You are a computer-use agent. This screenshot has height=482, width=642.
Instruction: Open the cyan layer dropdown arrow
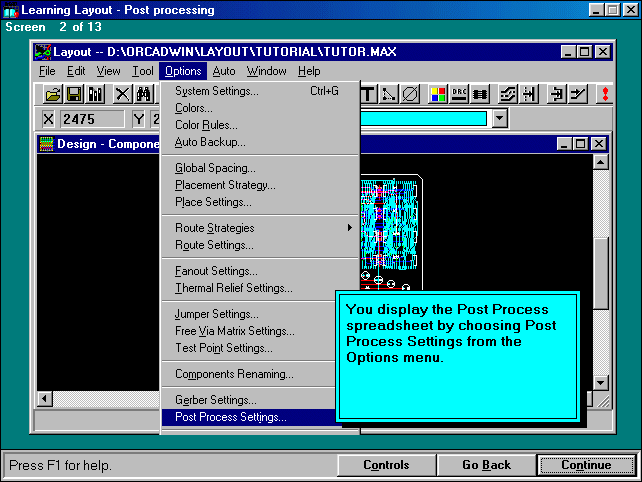(499, 119)
